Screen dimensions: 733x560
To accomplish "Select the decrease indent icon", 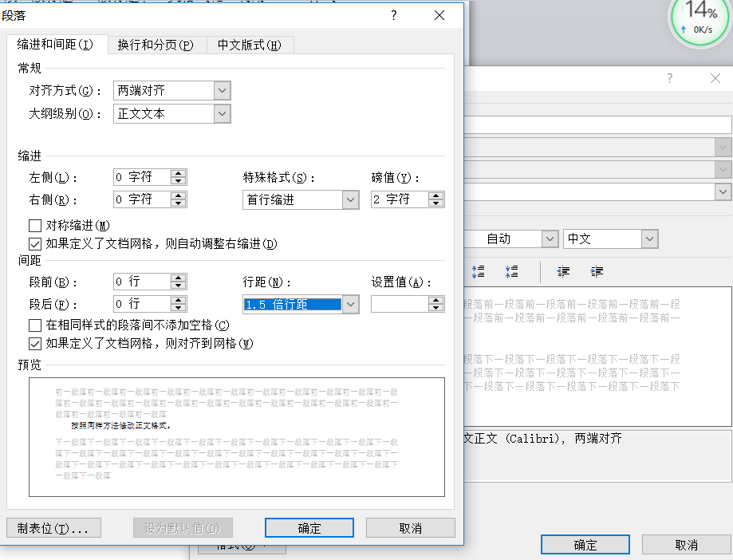I will (562, 272).
